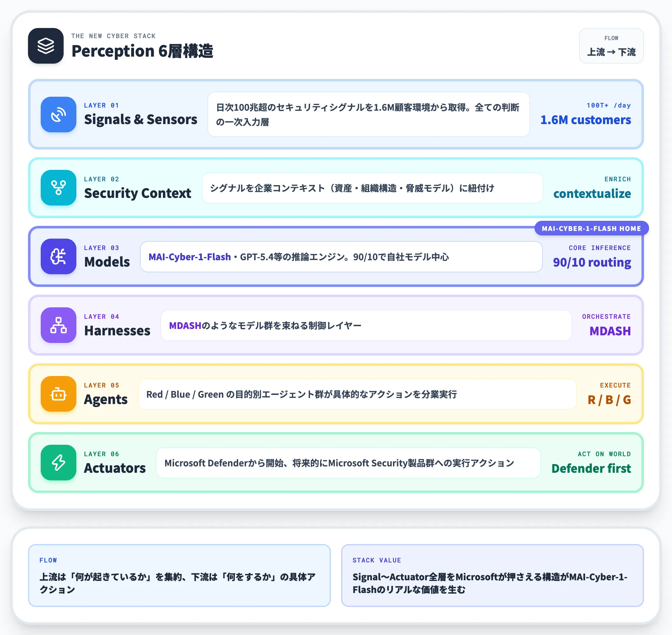Click the LAYER 03 label

point(101,248)
